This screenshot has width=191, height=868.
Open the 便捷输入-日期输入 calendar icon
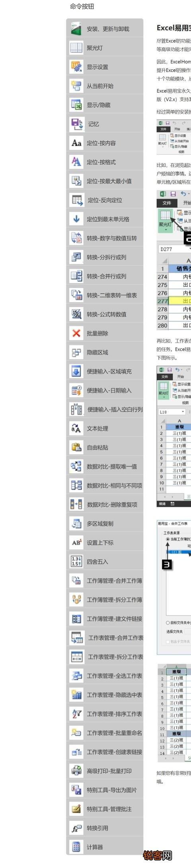[x=76, y=390]
